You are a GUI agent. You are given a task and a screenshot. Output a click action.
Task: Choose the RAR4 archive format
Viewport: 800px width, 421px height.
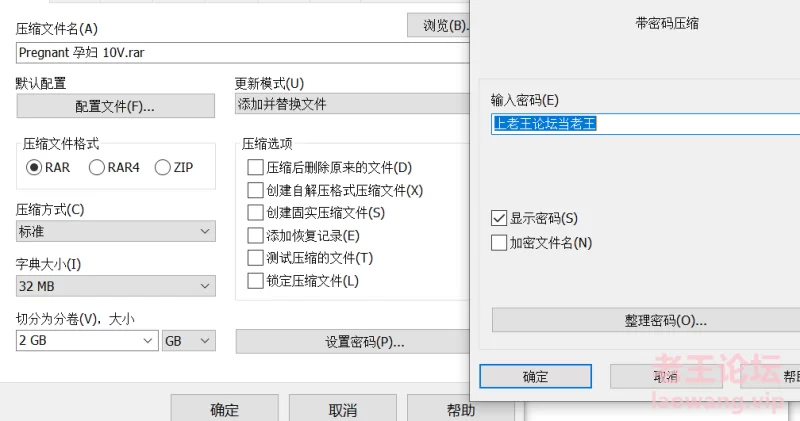pos(97,168)
